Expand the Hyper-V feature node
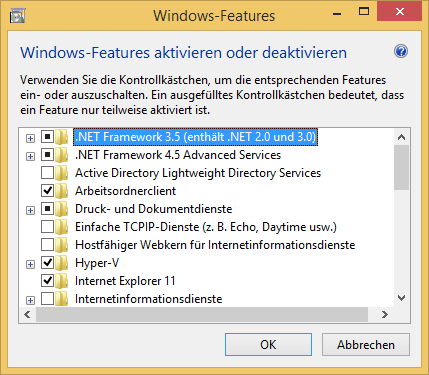Screen dimensions: 429x375 click(30, 264)
